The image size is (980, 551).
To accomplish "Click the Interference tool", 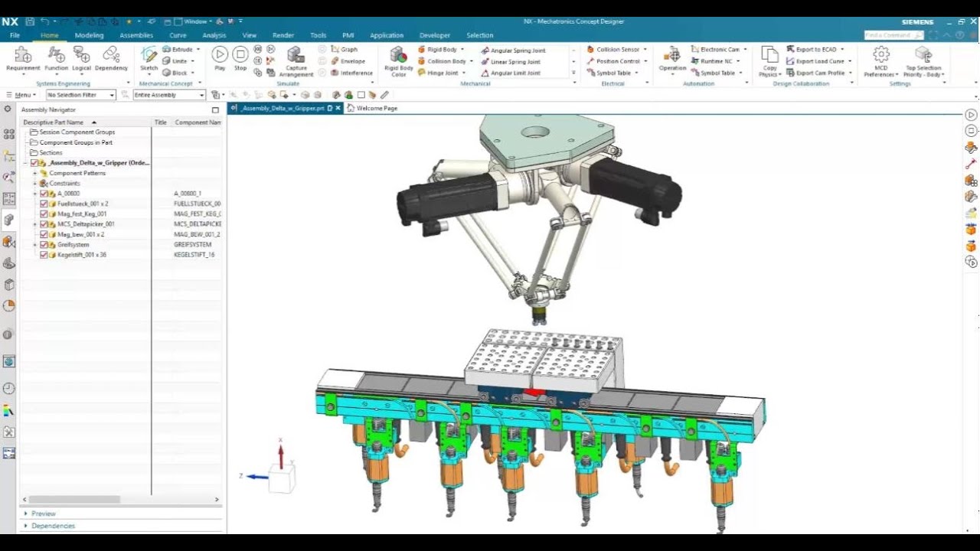I will pyautogui.click(x=351, y=73).
